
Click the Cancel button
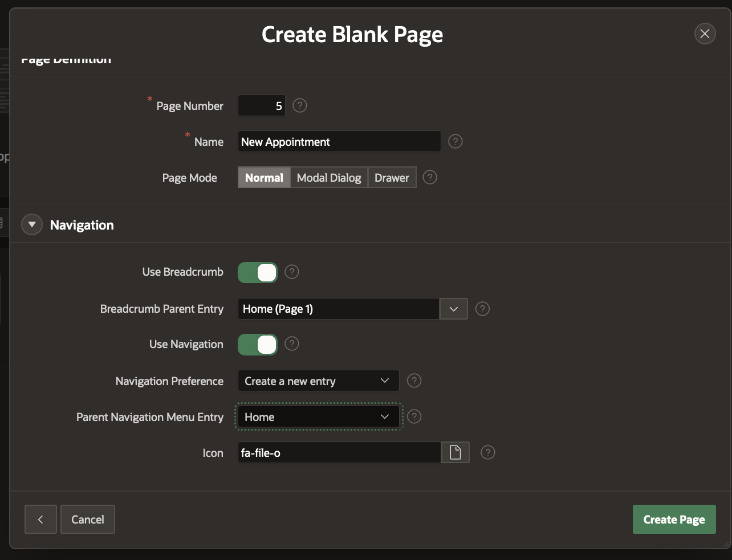[x=88, y=519]
